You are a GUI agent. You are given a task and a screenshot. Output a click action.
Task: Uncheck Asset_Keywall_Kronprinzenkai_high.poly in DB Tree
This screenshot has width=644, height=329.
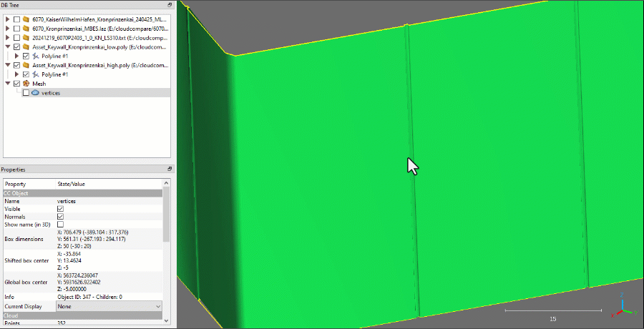(17, 65)
